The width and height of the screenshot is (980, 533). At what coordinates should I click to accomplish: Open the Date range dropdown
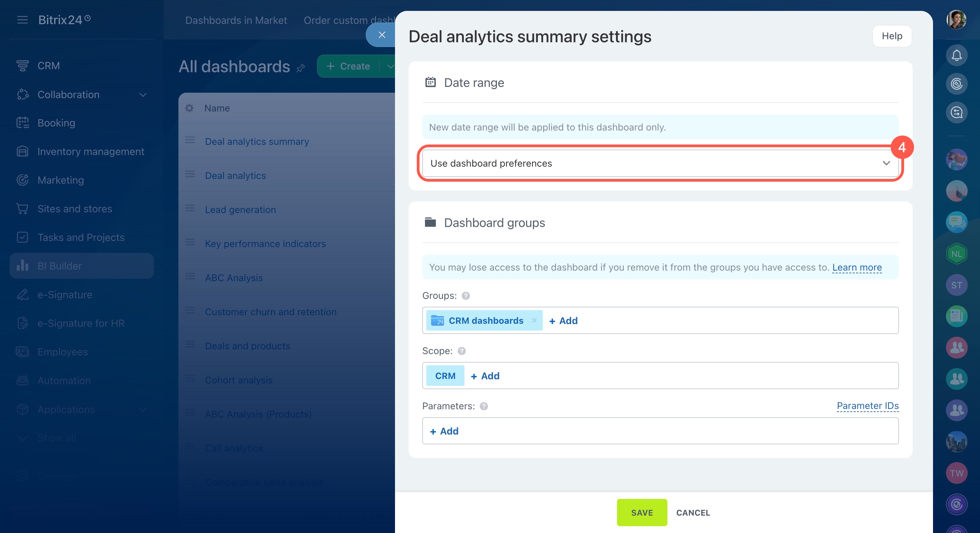tap(660, 163)
